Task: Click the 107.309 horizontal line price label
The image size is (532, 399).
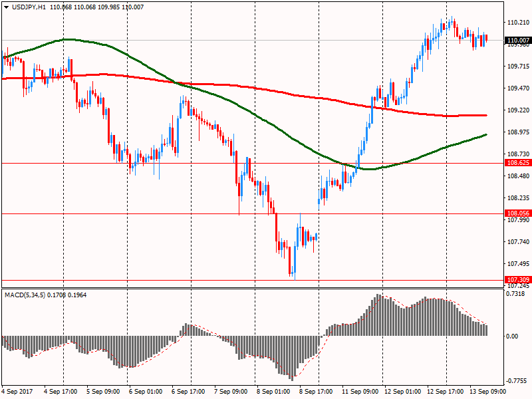Action: tap(518, 280)
